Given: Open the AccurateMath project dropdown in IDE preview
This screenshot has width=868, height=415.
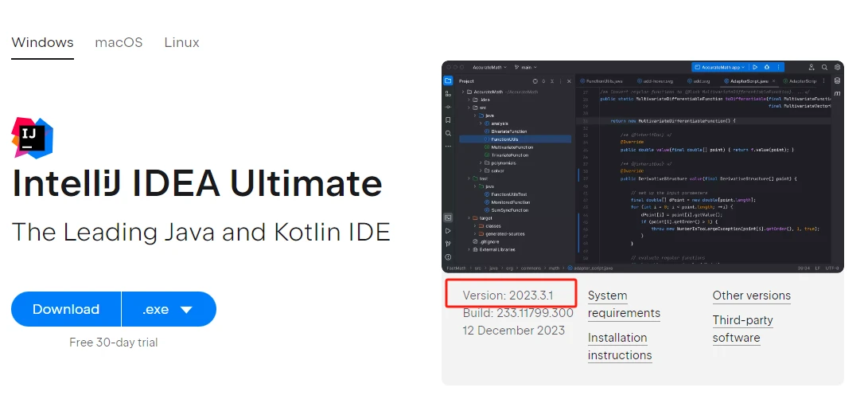Looking at the screenshot, I should point(489,67).
